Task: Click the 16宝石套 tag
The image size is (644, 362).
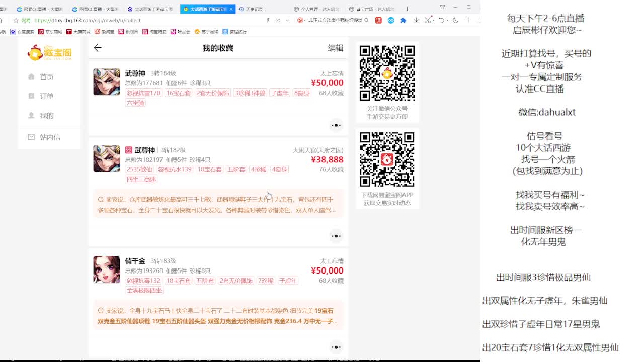Action: click(179, 93)
